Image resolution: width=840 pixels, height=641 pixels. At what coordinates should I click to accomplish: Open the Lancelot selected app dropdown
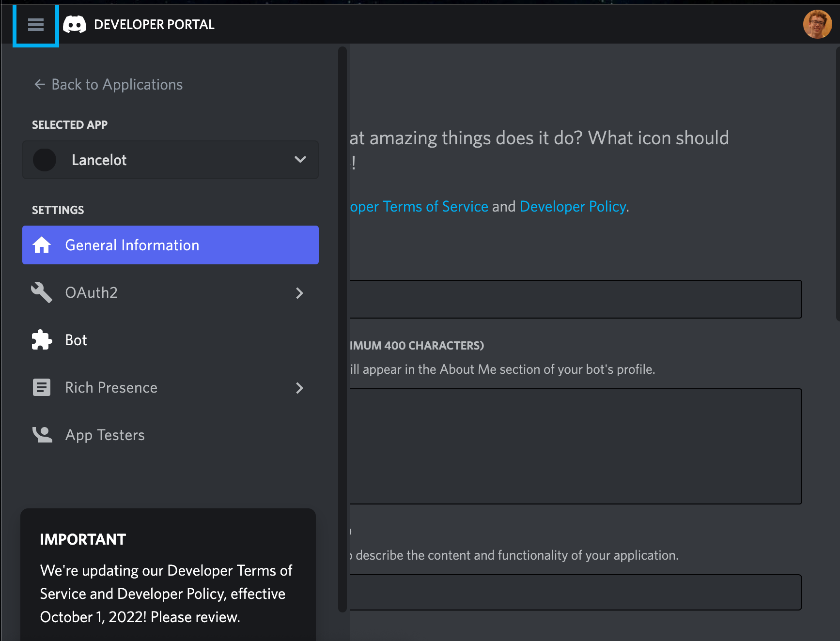pyautogui.click(x=171, y=160)
